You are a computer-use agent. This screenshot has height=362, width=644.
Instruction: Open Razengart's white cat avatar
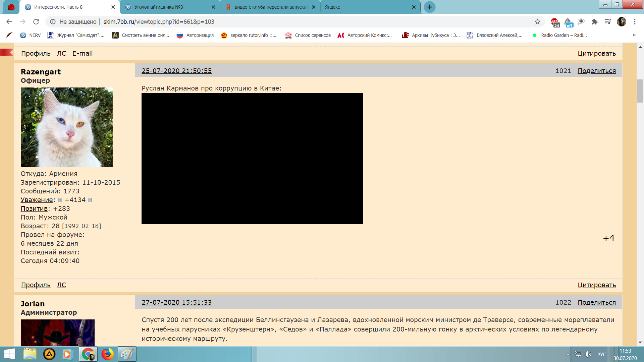point(67,127)
